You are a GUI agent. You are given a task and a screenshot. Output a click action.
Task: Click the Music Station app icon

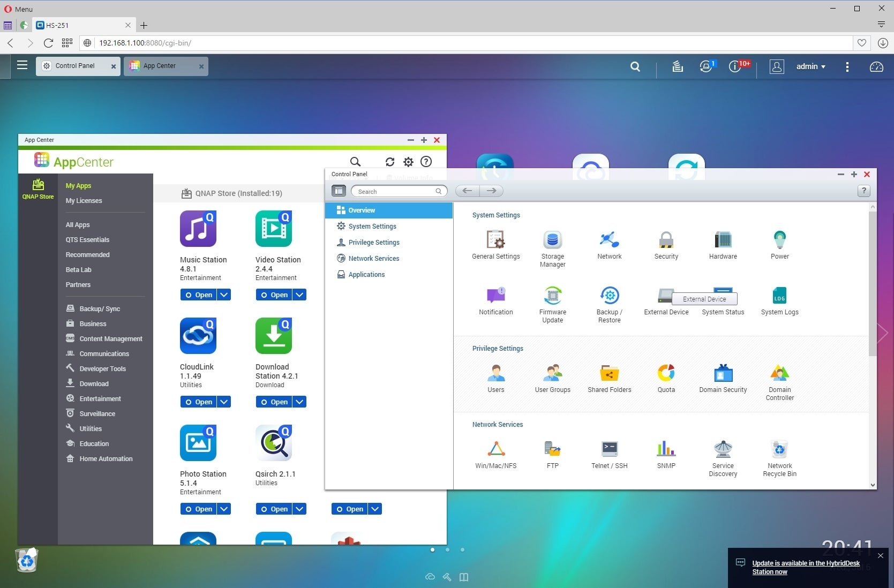[198, 229]
